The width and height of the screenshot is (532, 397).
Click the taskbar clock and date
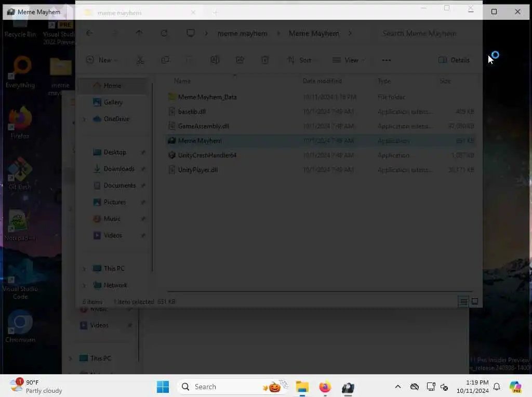click(x=472, y=387)
